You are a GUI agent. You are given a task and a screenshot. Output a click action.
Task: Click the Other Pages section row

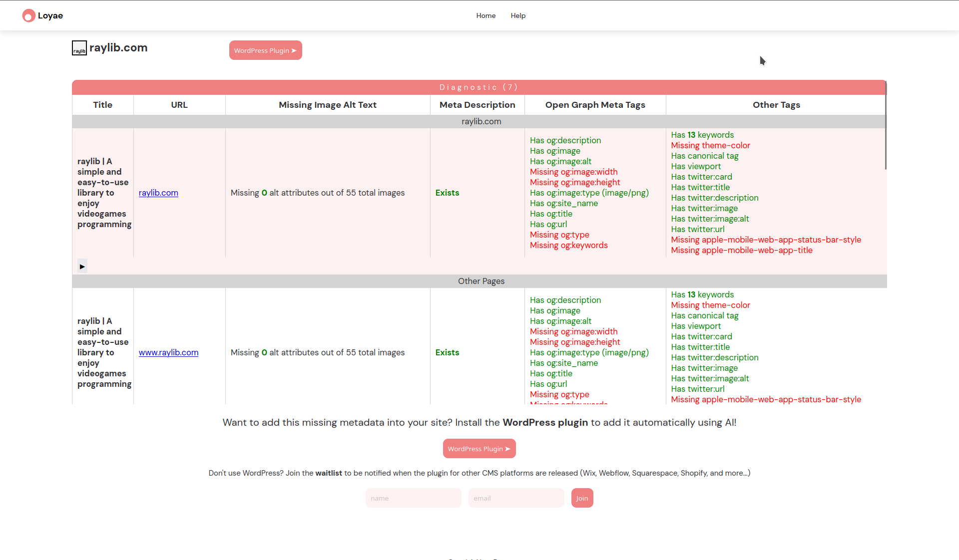[479, 281]
